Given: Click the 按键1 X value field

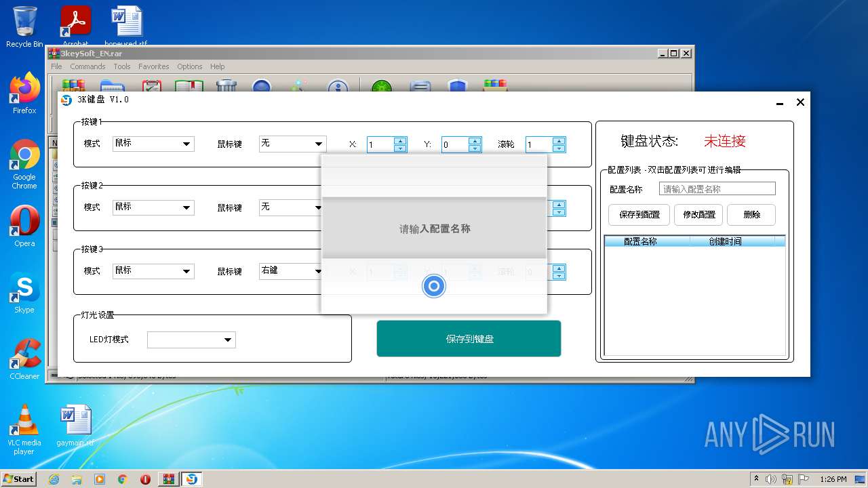Looking at the screenshot, I should coord(380,144).
